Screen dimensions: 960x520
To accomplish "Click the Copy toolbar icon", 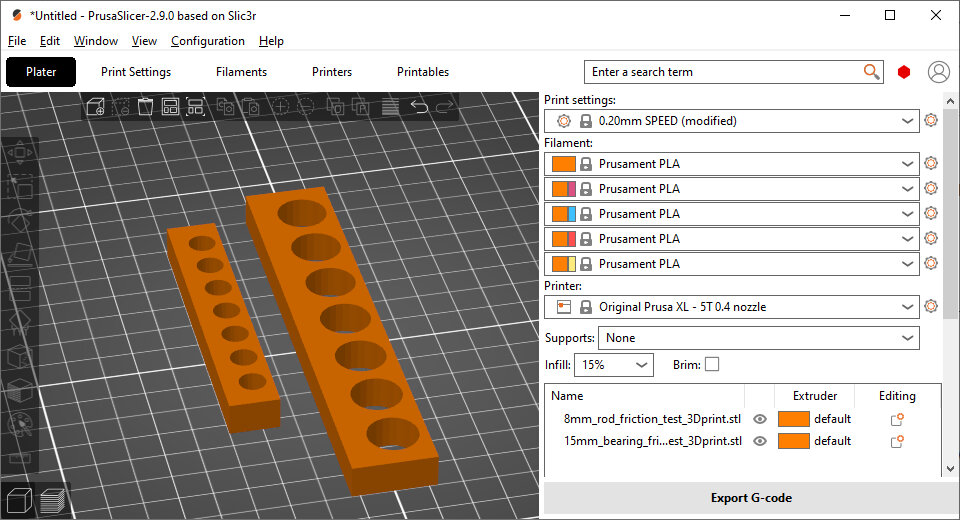I will (225, 107).
